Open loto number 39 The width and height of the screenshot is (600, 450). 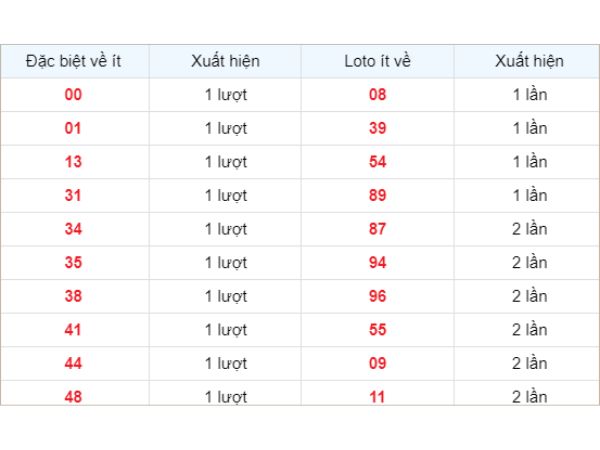(x=377, y=128)
